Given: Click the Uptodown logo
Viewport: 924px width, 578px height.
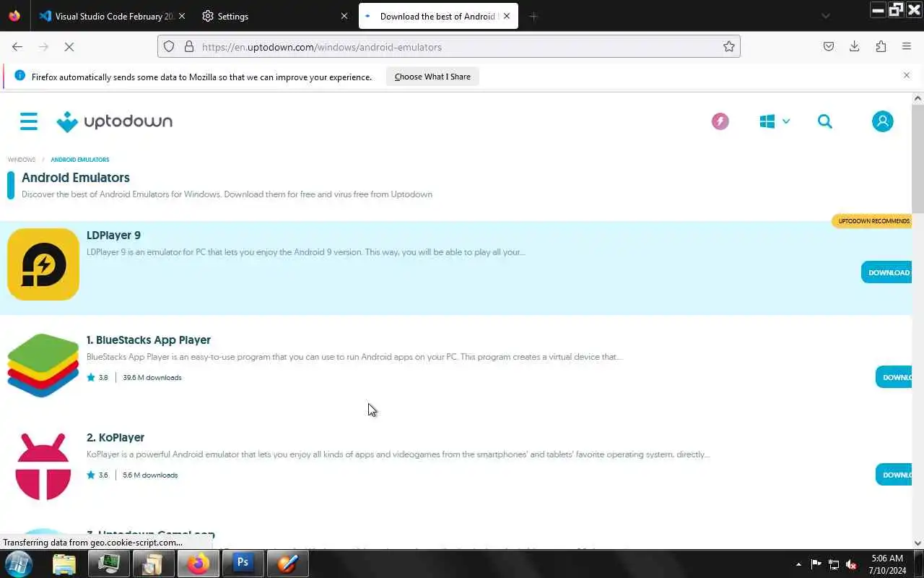Looking at the screenshot, I should [115, 121].
